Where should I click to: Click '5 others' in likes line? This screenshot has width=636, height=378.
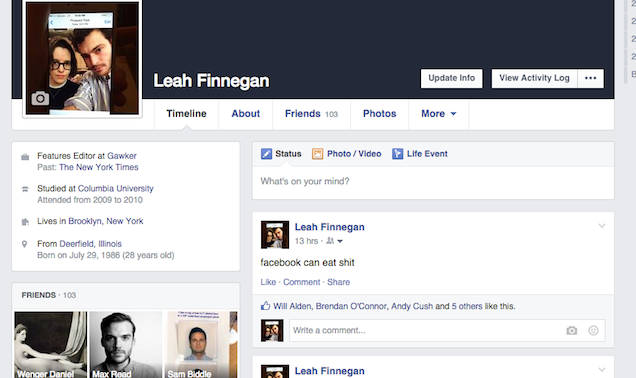468,306
